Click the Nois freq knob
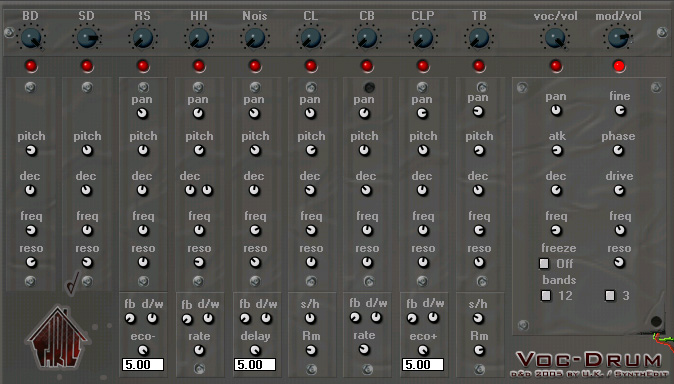 coord(255,230)
